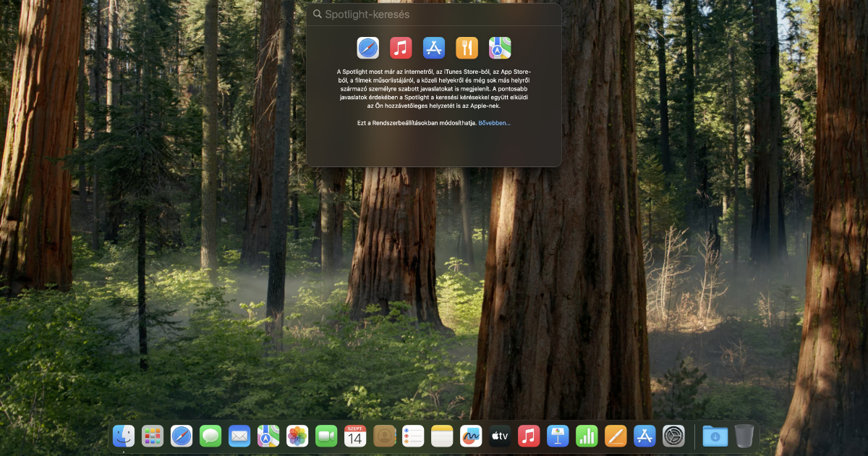Launch Safari from the Dock

point(182,436)
